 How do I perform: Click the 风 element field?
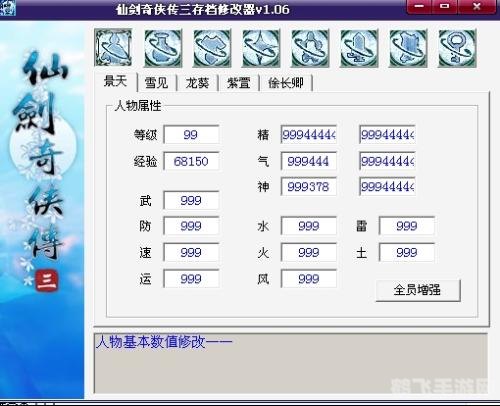click(309, 279)
